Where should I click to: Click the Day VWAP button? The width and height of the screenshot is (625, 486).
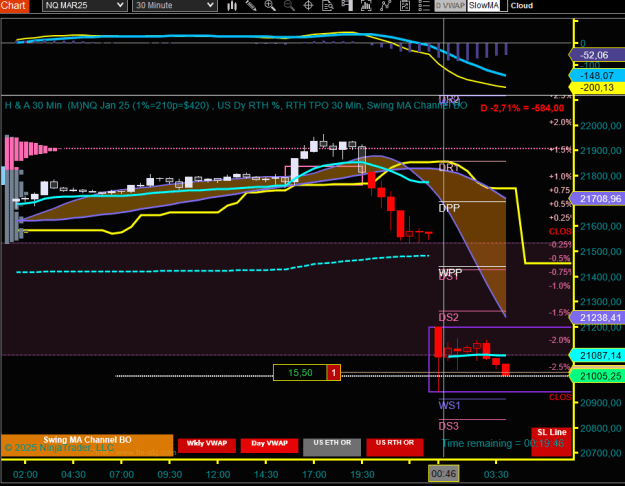[269, 445]
